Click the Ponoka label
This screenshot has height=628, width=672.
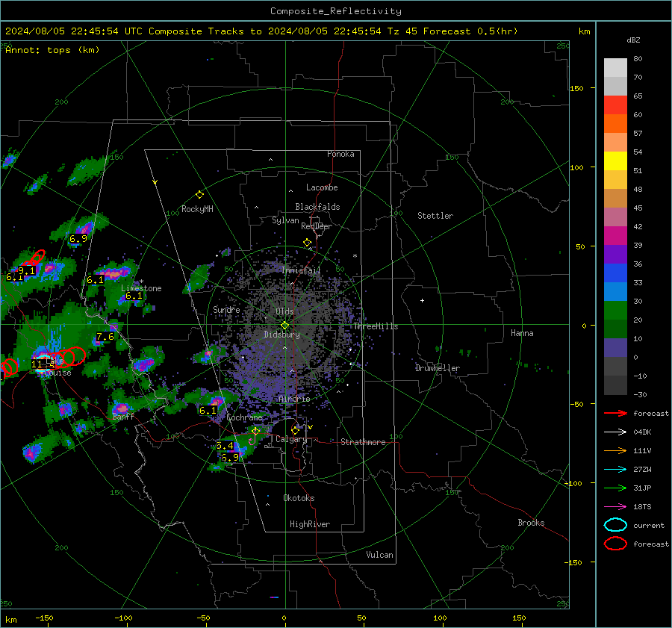[x=340, y=154]
